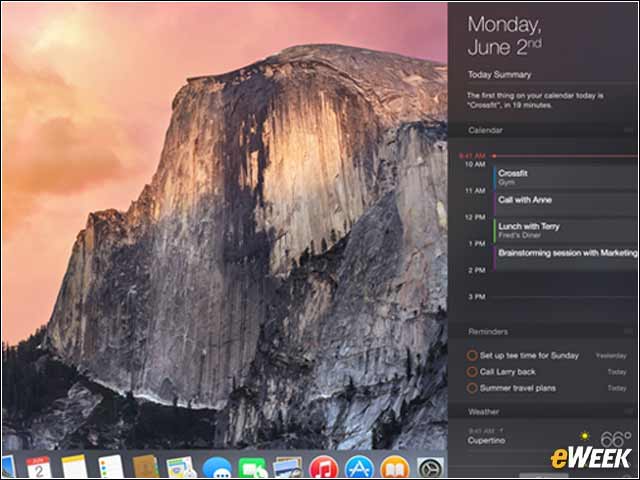The width and height of the screenshot is (640, 480).
Task: Click the 'Yesterday' due label
Action: tap(611, 356)
